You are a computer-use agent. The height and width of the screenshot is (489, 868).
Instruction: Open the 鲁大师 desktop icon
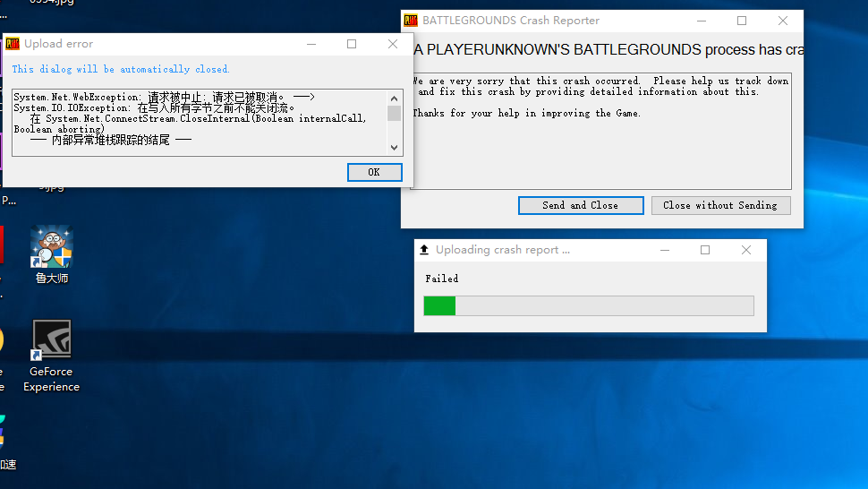tap(52, 254)
